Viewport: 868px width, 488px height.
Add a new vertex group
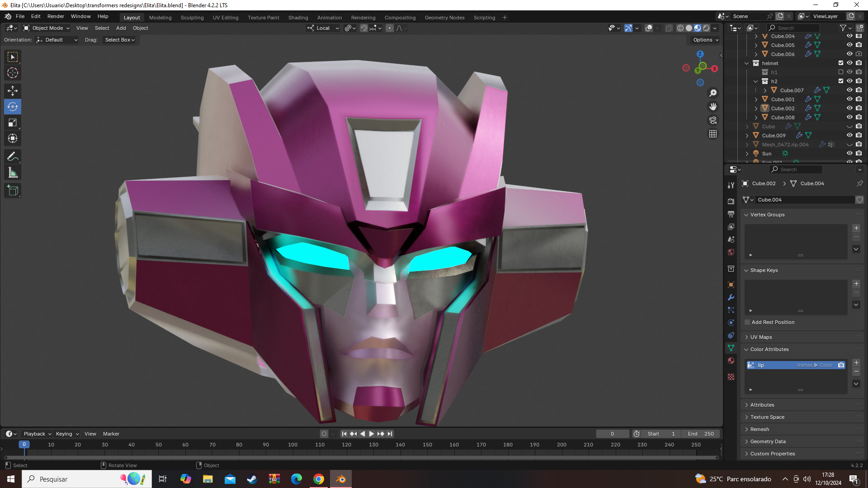point(856,228)
